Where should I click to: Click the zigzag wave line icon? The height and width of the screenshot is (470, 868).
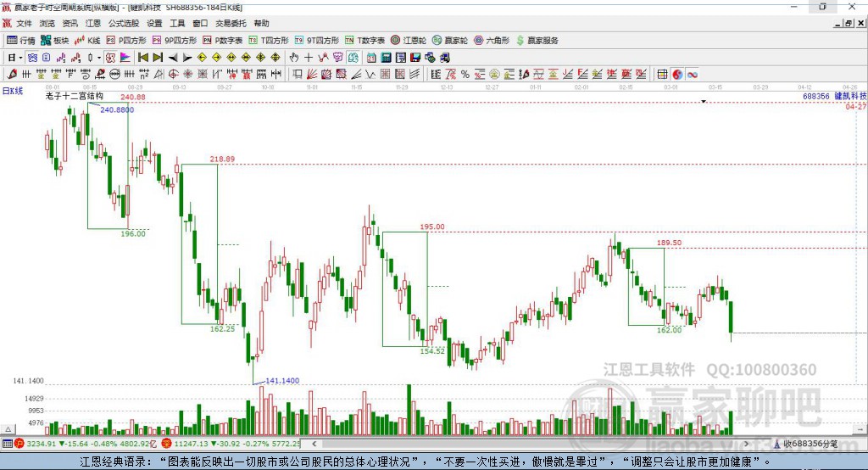click(x=370, y=75)
